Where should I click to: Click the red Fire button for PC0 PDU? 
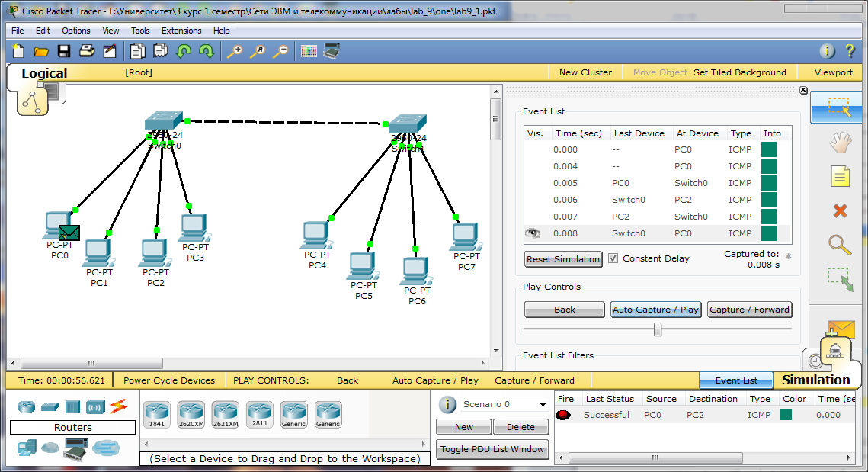click(x=563, y=414)
